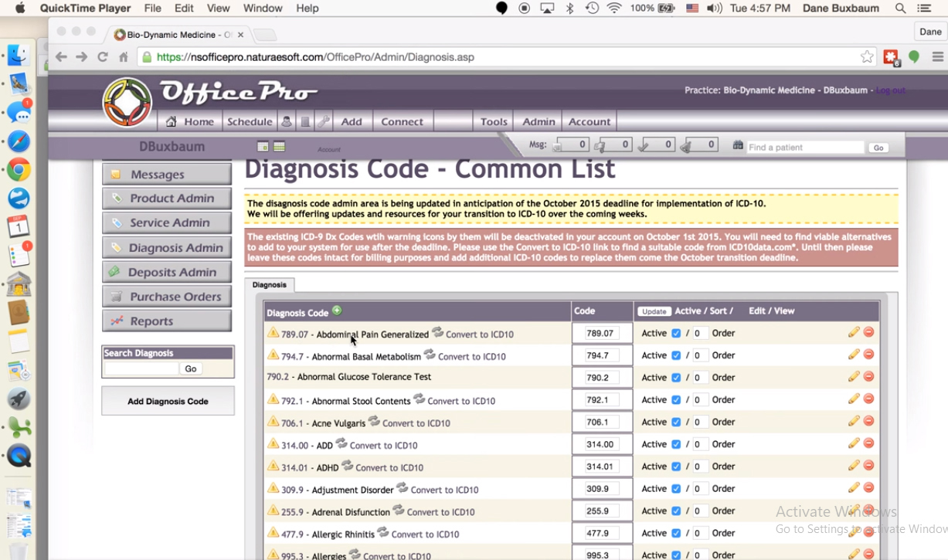Uncheck Active for 314.00 ADD

676,444
